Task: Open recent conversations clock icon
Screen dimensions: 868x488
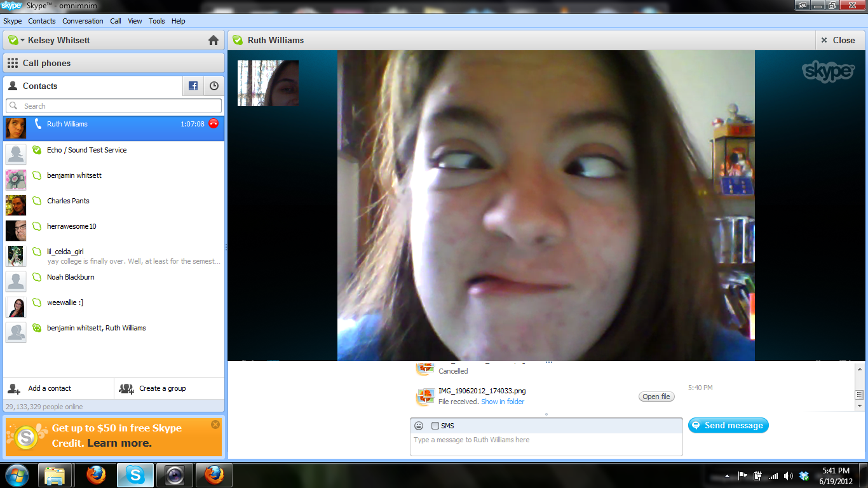Action: pyautogui.click(x=214, y=86)
